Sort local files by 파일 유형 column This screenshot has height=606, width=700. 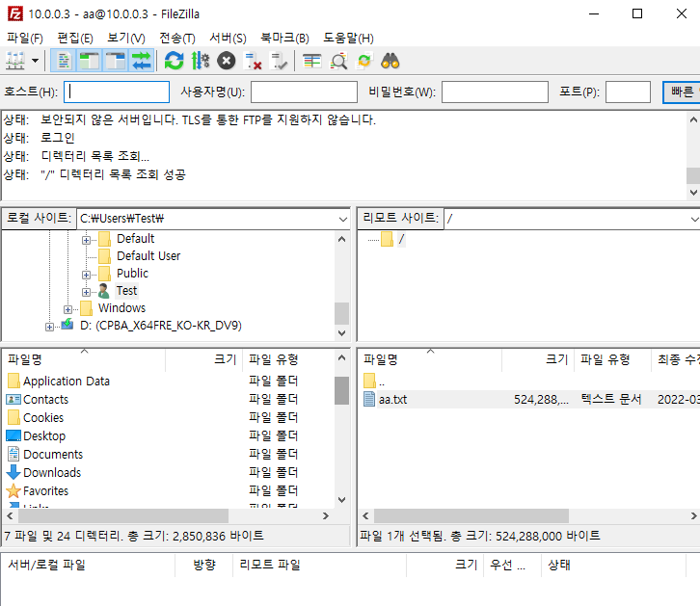289,359
